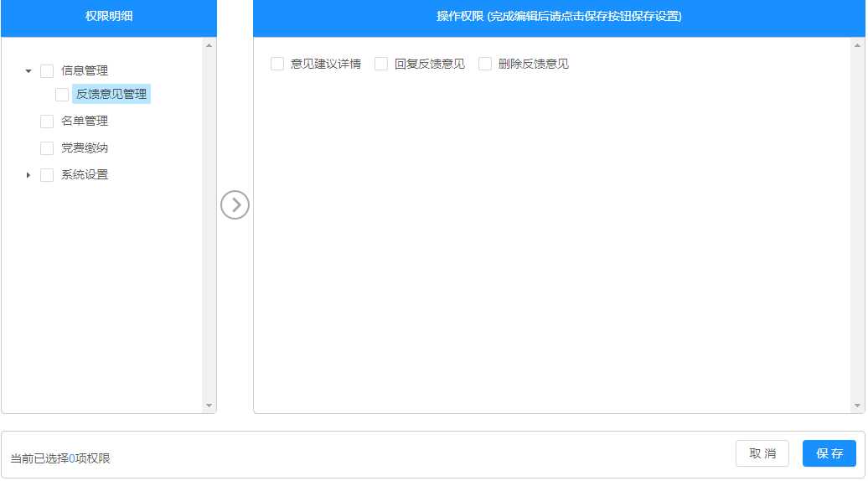Expand the 系统设置 tree node
This screenshot has height=481, width=868.
28,175
